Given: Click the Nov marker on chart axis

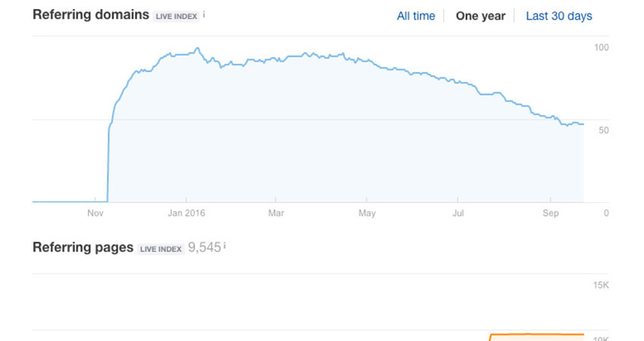Looking at the screenshot, I should click(95, 214).
